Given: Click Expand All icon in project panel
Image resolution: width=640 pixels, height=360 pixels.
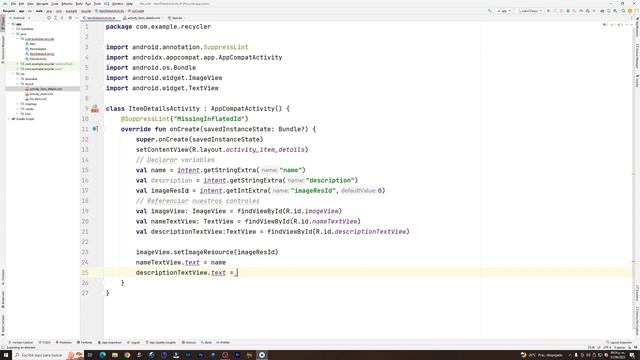Looking at the screenshot, I should tap(56, 18).
